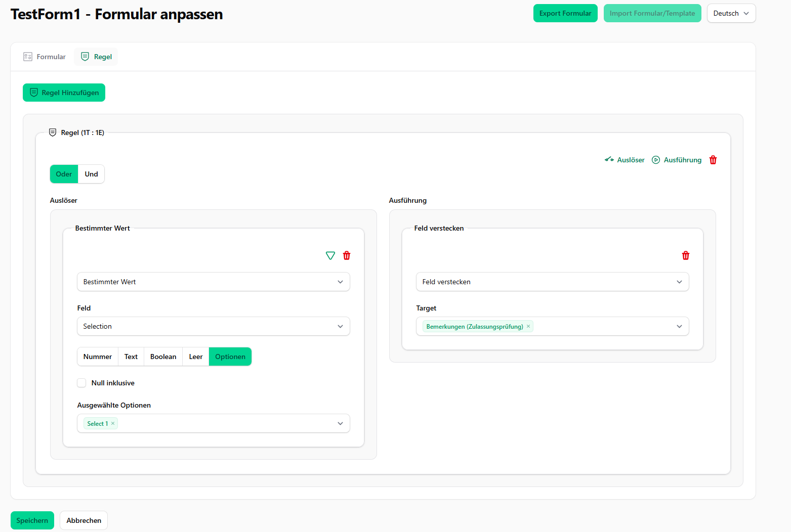Delete the Feld verstecken action via trash icon

click(685, 255)
